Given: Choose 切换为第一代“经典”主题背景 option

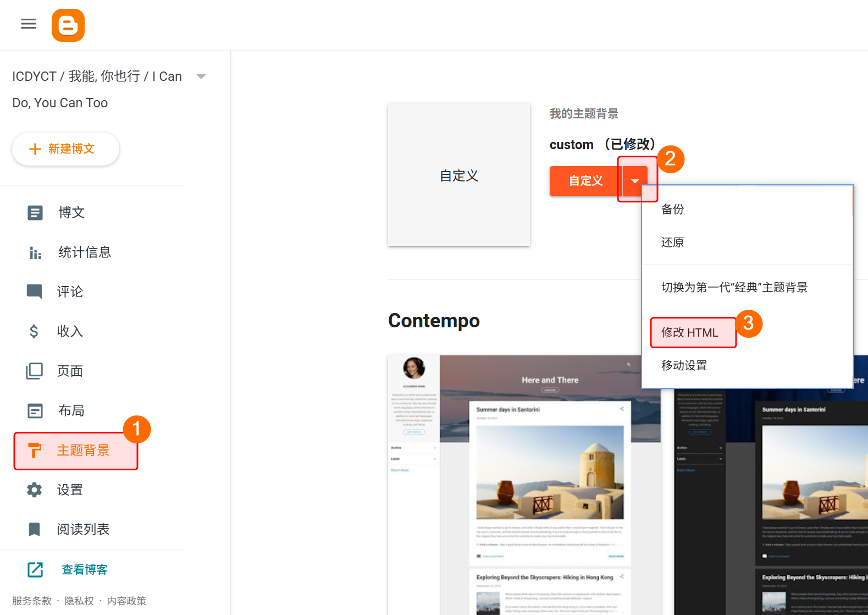Looking at the screenshot, I should pyautogui.click(x=734, y=287).
